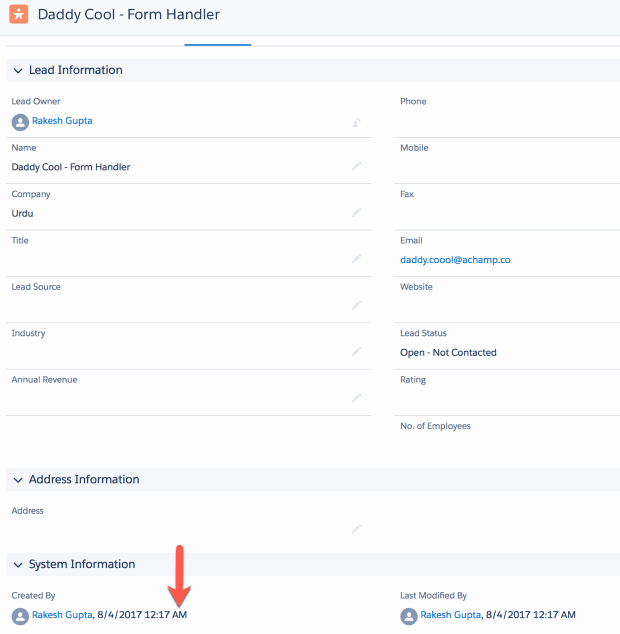Collapse the Address Information section
This screenshot has height=634, width=620.
(x=17, y=480)
